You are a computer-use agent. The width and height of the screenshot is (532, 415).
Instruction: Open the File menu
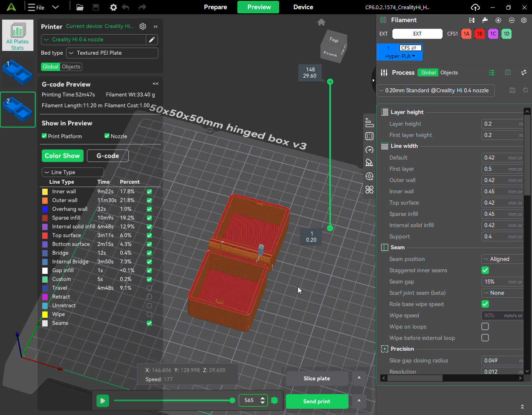36,7
